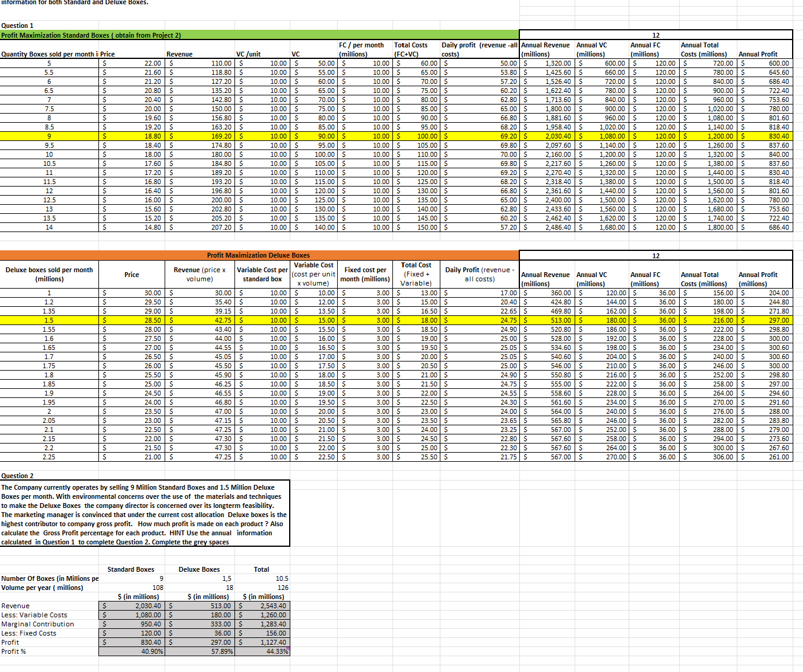This screenshot has height=672, width=803.
Task: Click the "Less: Variable Costs" row label
Action: 35,615
